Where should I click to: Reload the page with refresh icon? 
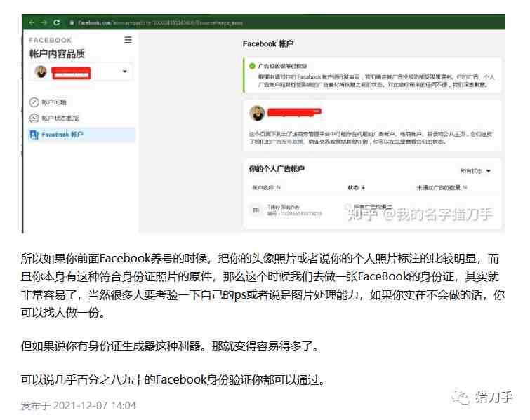(56, 22)
